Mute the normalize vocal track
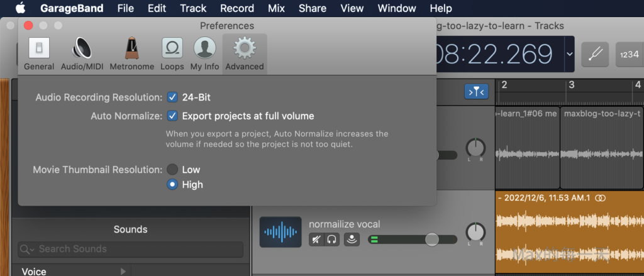644x276 pixels. coord(316,239)
